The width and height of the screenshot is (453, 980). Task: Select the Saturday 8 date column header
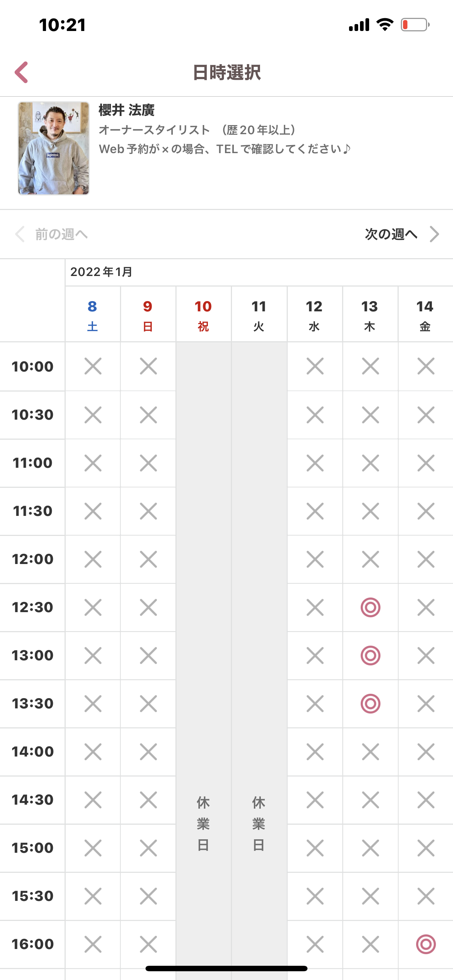93,315
